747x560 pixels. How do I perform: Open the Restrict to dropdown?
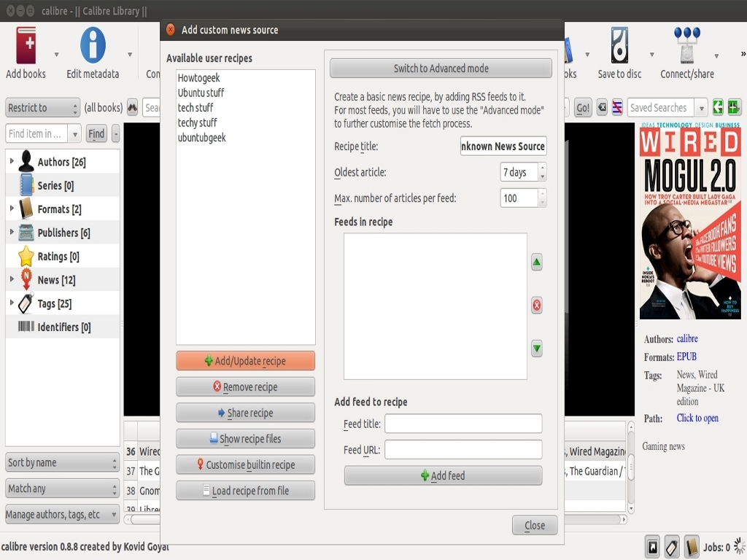(42, 108)
